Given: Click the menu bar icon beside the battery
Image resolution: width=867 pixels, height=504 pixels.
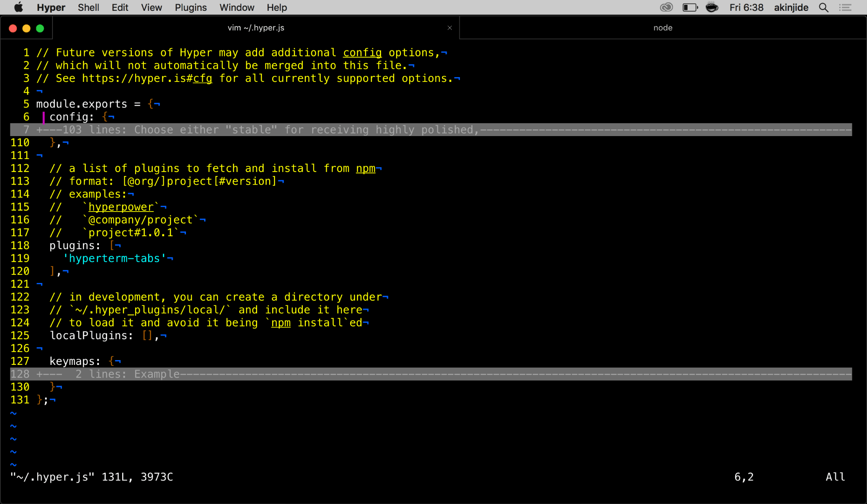Looking at the screenshot, I should [712, 7].
